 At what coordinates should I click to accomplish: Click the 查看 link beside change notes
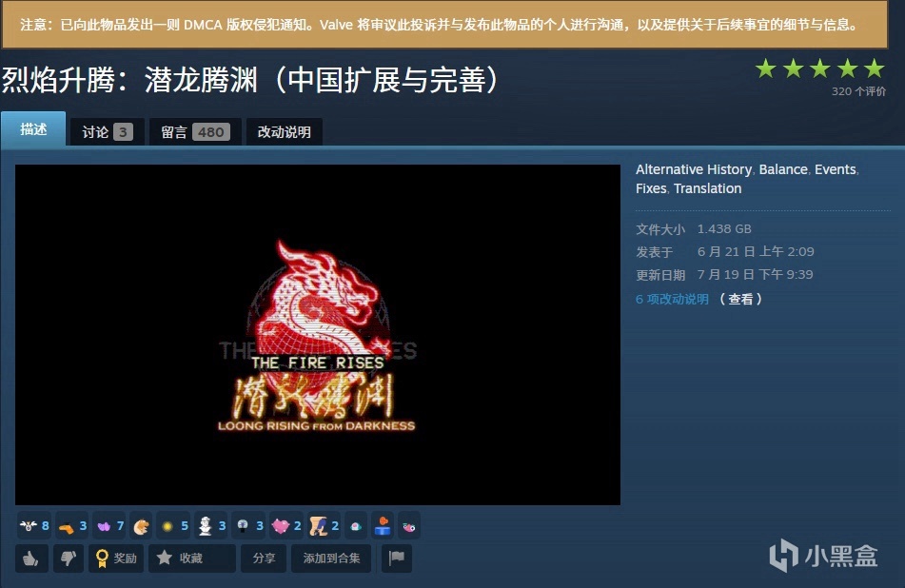740,299
